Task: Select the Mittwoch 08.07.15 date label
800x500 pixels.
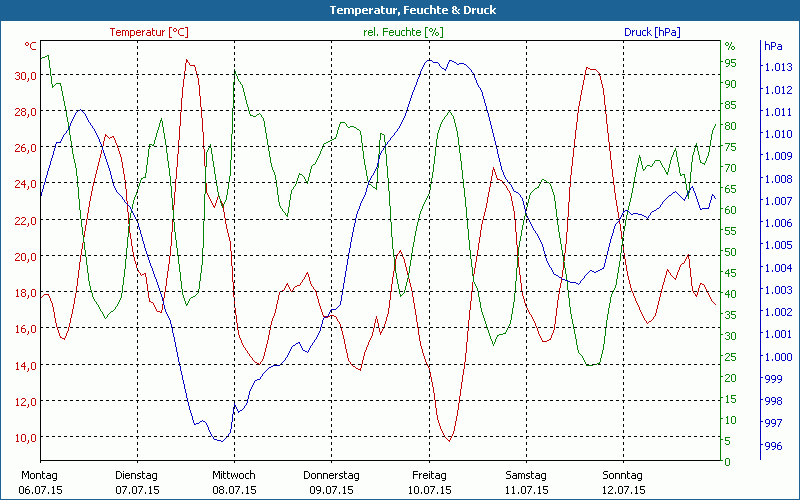Action: (234, 483)
